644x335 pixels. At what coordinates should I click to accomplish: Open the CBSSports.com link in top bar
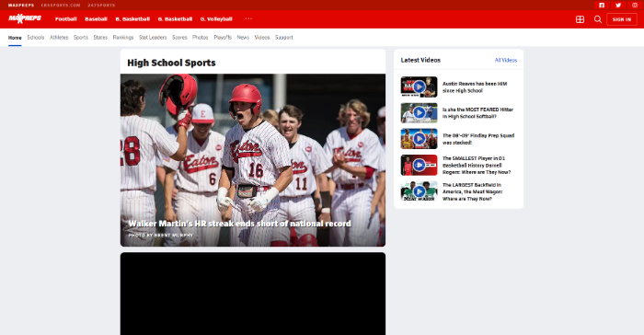(x=61, y=6)
